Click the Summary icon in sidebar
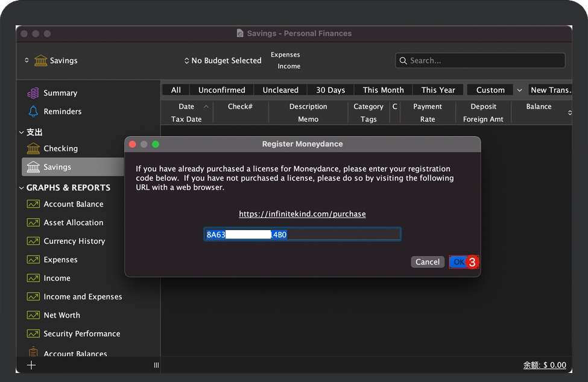 [x=33, y=93]
